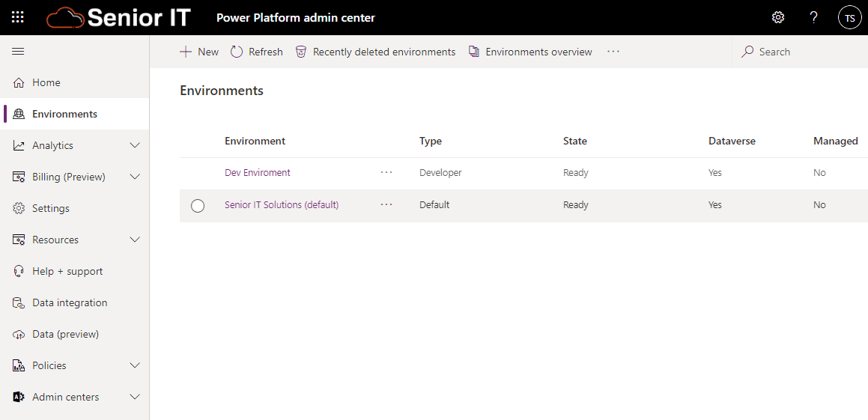Viewport: 868px width, 420px height.
Task: Open more actions for Senior IT Solutions
Action: tap(386, 204)
